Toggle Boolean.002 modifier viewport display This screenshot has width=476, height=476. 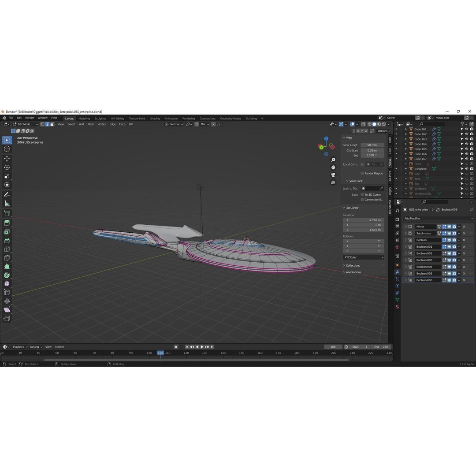(x=449, y=253)
